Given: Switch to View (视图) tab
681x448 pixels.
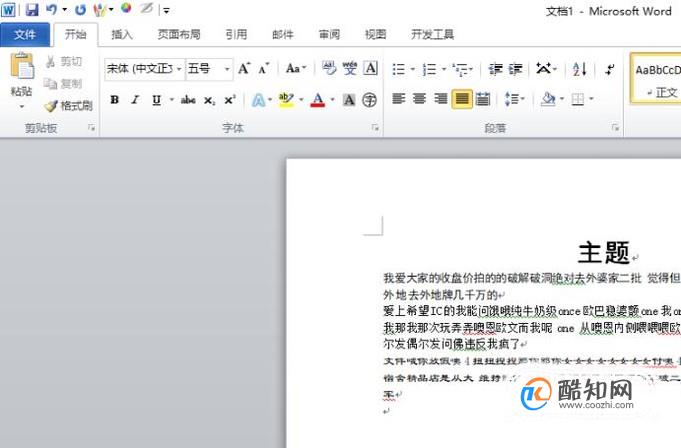Looking at the screenshot, I should [x=375, y=34].
